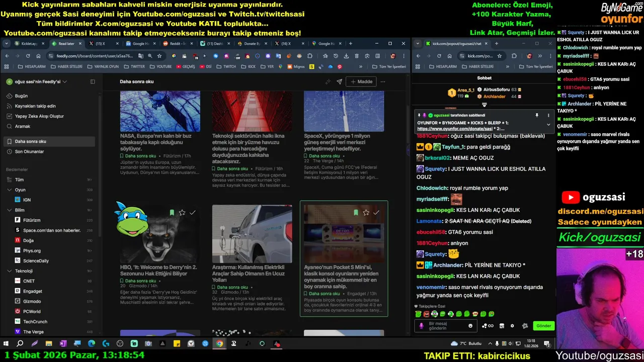Image resolution: width=644 pixels, height=362 pixels.
Task: Open the three-dot menu next to Madde
Action: tap(383, 81)
